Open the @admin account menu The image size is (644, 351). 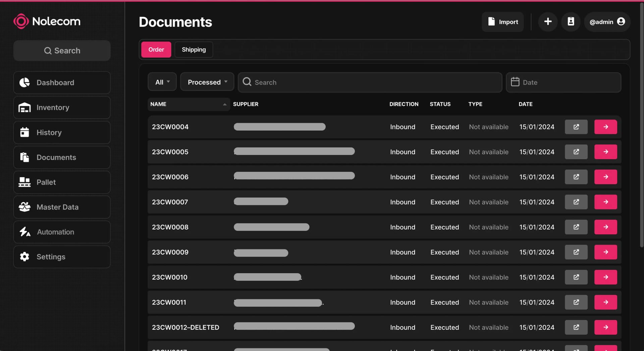tap(607, 22)
